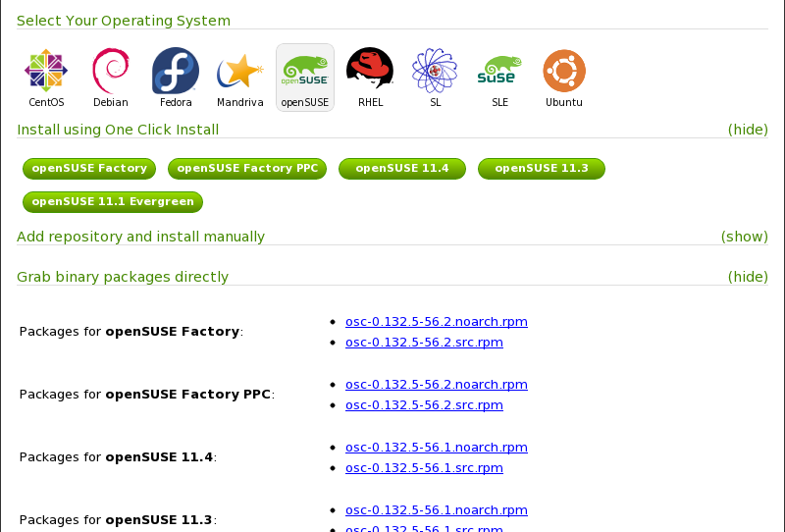This screenshot has width=785, height=532.
Task: Select the Ubuntu orange logo icon
Action: (564, 72)
